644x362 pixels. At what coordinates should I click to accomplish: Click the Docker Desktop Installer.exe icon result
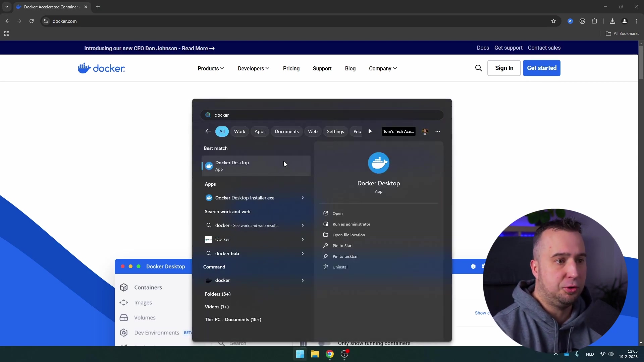tap(209, 198)
